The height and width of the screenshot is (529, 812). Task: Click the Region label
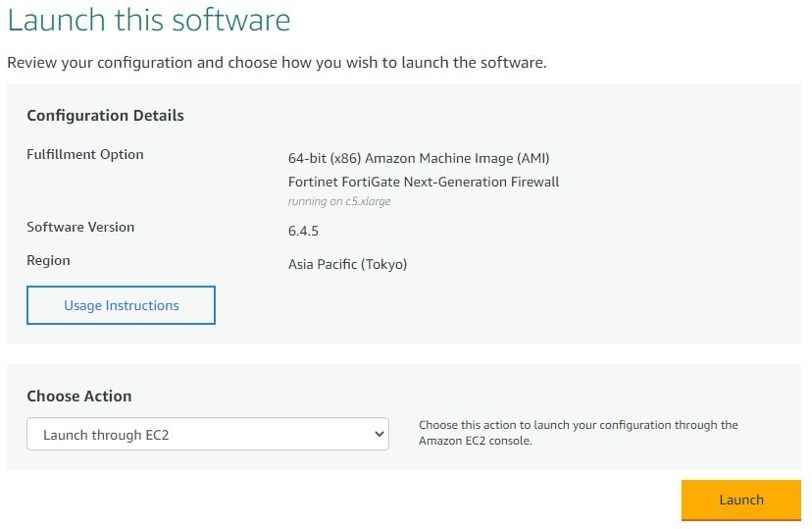(x=48, y=261)
